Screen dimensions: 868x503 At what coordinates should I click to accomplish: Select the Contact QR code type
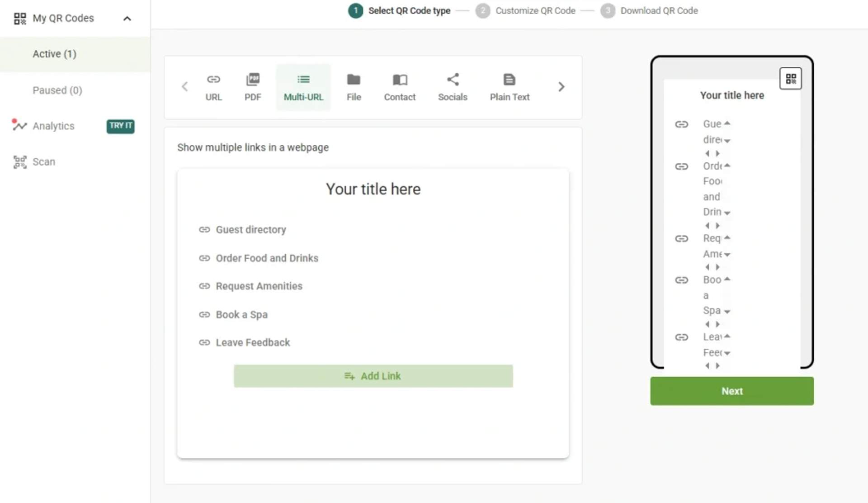(400, 87)
